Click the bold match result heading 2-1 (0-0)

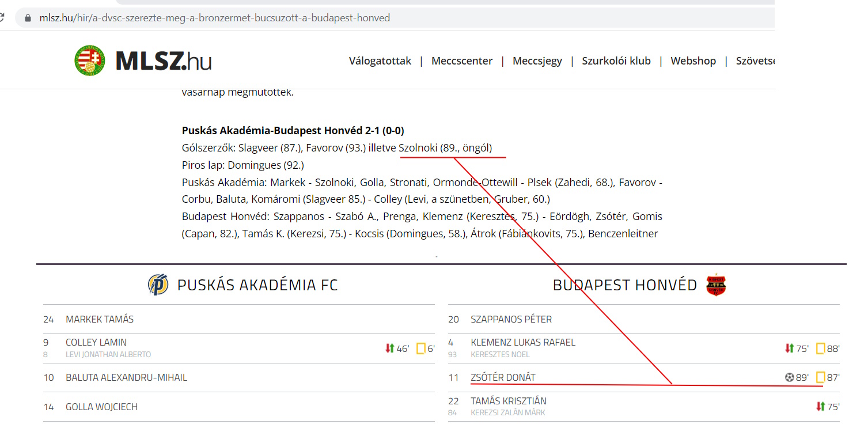pos(293,131)
